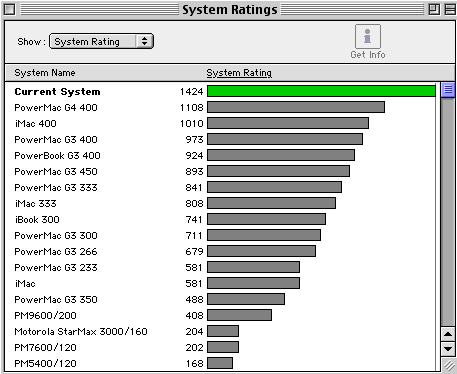Click the scrollbar up arrow
Image resolution: width=457 pixels, height=374 pixels.
448,334
